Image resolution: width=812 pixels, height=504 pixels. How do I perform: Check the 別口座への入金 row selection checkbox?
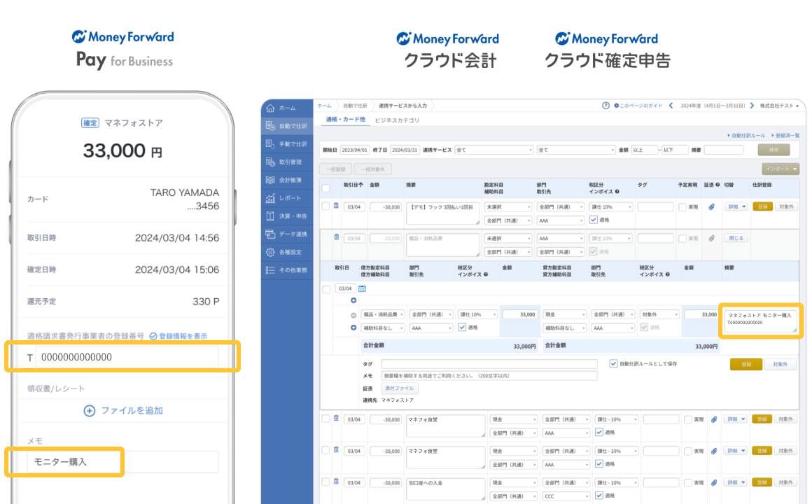pyautogui.click(x=325, y=482)
